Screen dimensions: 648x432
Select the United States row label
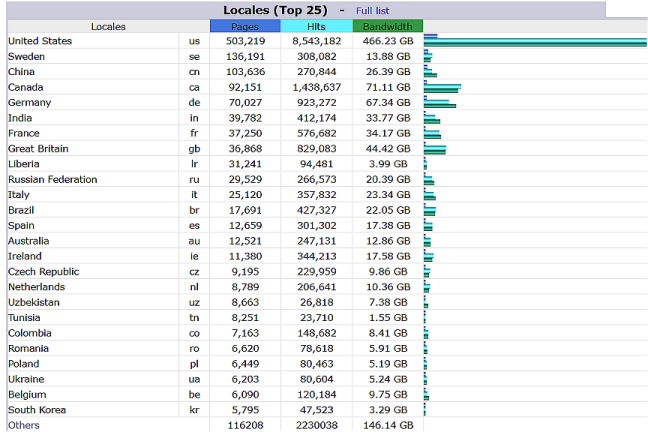(40, 41)
